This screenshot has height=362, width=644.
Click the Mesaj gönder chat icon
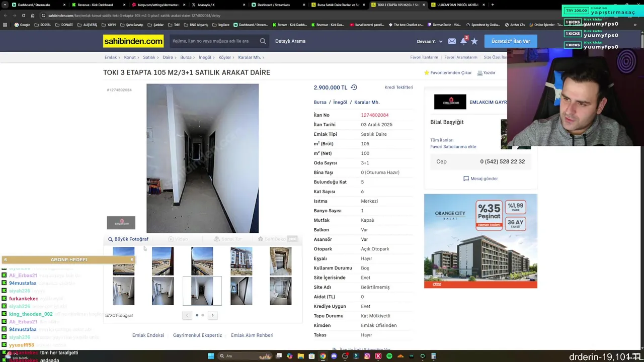[466, 178]
